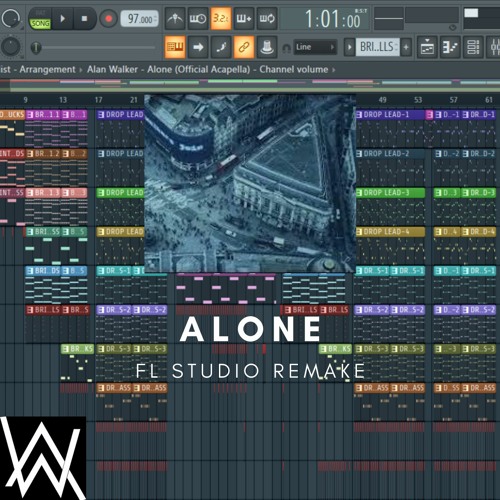This screenshot has width=500, height=500.
Task: Click bar 61 on the timeline ruler
Action: [489, 100]
